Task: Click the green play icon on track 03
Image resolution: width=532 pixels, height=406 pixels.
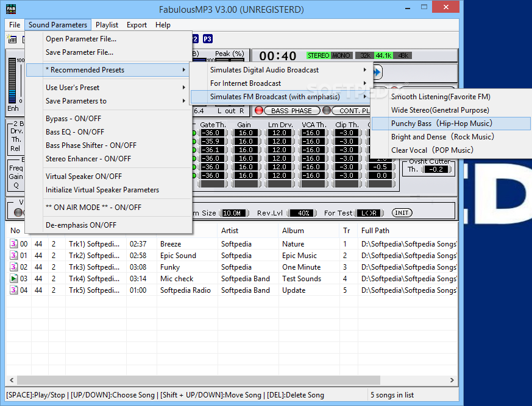Action: tap(13, 278)
